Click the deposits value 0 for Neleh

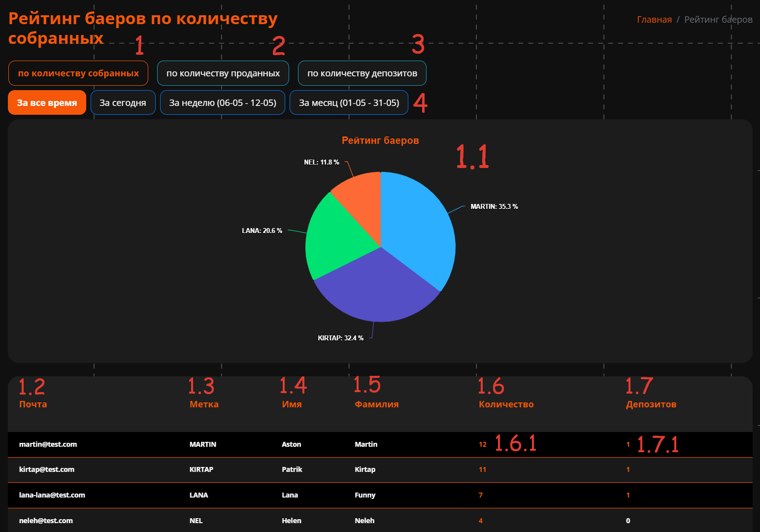(x=628, y=521)
